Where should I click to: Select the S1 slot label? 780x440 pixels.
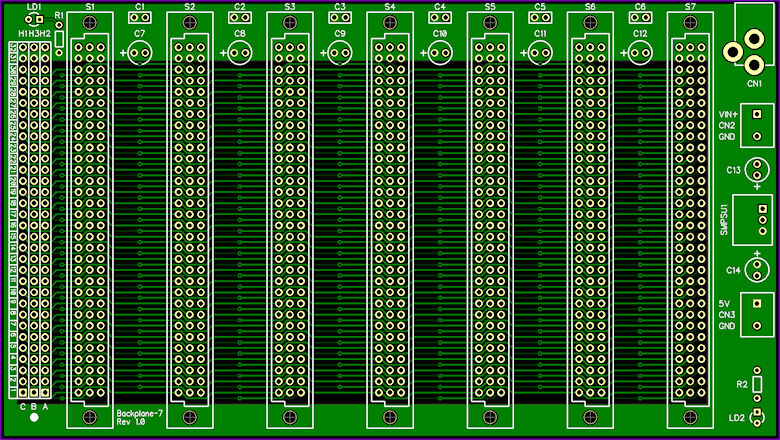90,6
